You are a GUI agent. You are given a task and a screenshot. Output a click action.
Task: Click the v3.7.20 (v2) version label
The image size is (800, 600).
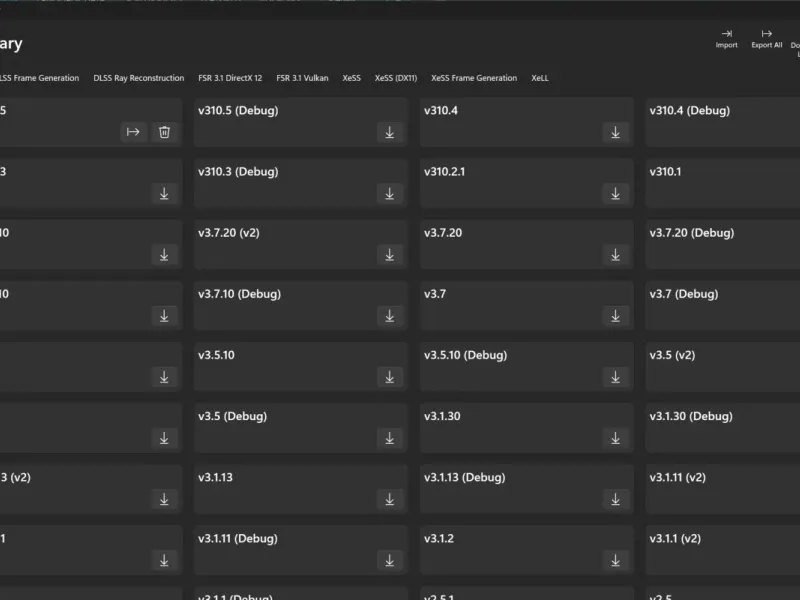point(229,233)
